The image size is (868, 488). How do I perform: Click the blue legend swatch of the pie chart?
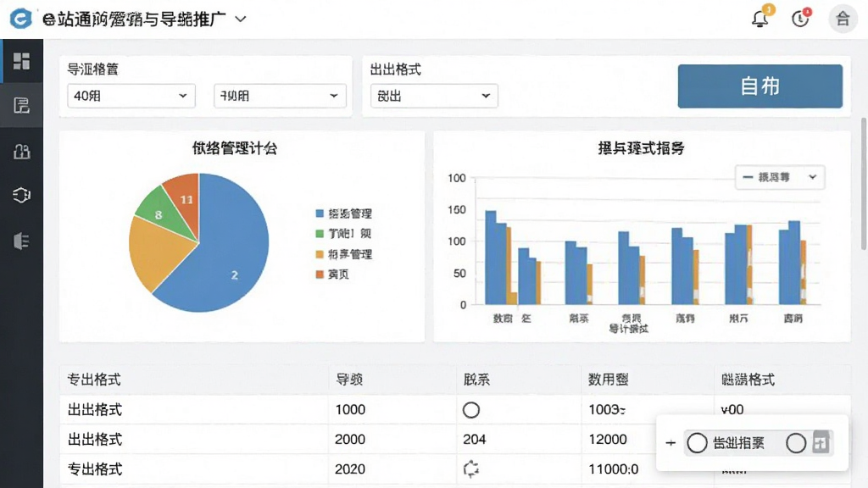pyautogui.click(x=320, y=213)
